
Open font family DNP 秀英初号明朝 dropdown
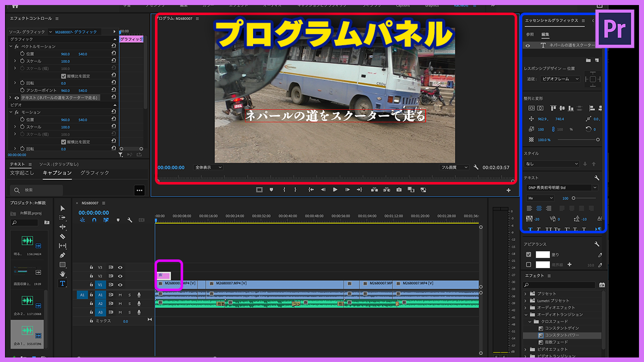562,188
